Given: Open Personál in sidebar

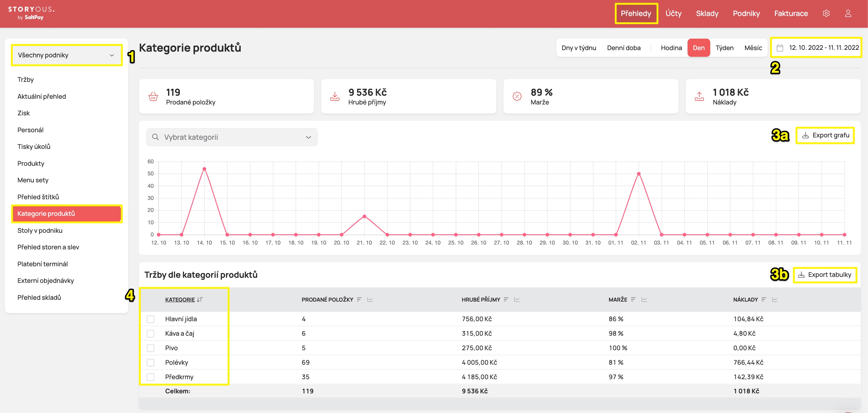Looking at the screenshot, I should (30, 130).
